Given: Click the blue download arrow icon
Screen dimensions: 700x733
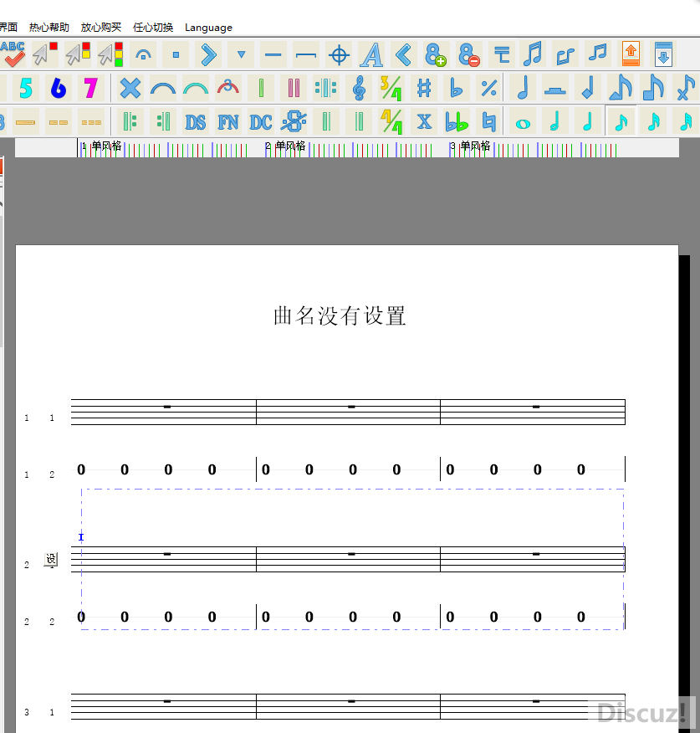Looking at the screenshot, I should 663,54.
